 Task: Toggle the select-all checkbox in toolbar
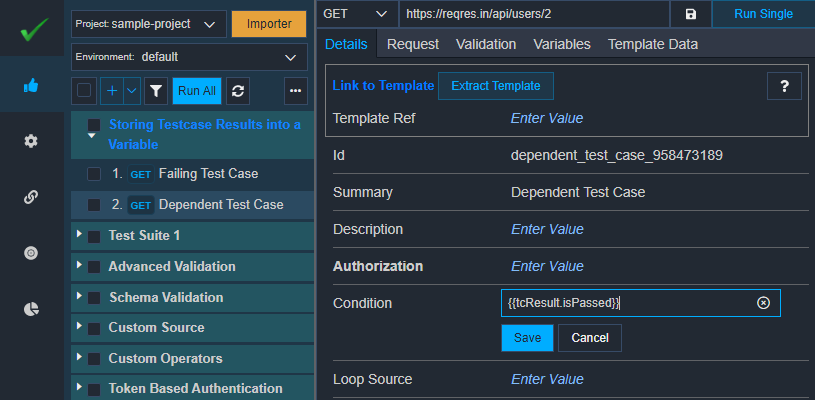click(84, 91)
